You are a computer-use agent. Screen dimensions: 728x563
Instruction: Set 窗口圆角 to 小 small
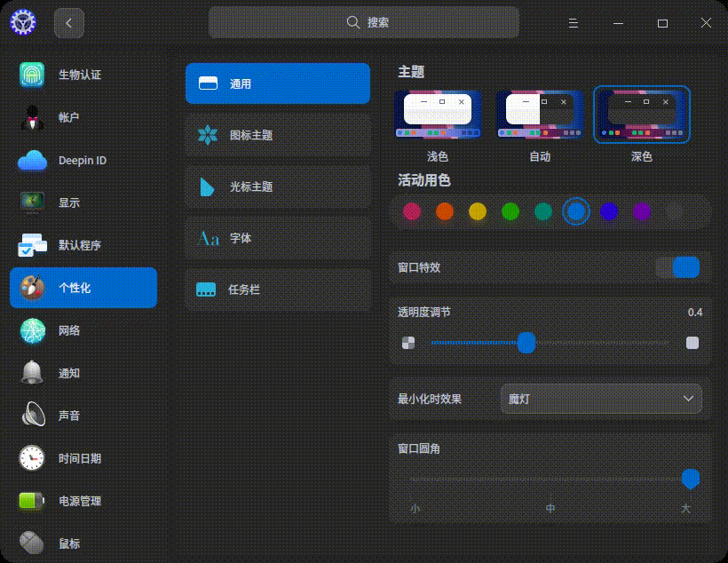415,508
